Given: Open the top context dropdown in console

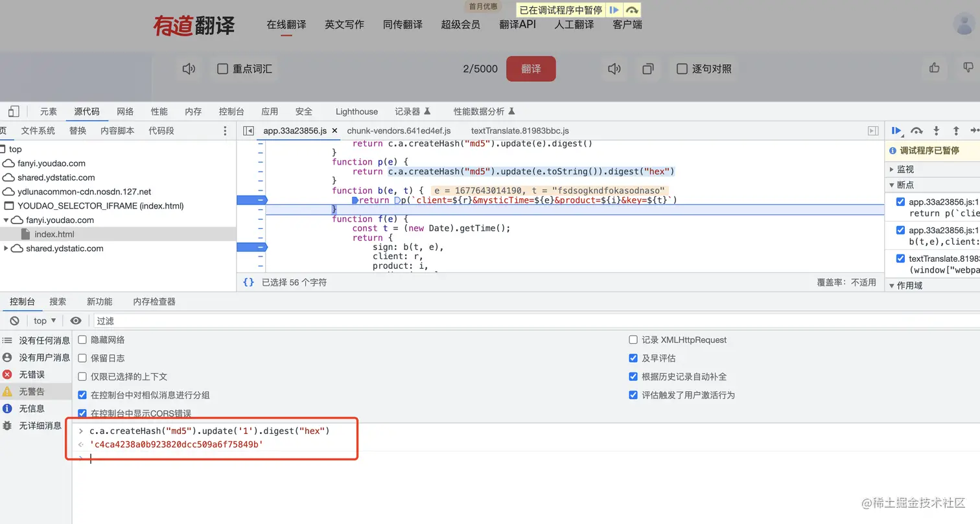Looking at the screenshot, I should (x=45, y=321).
